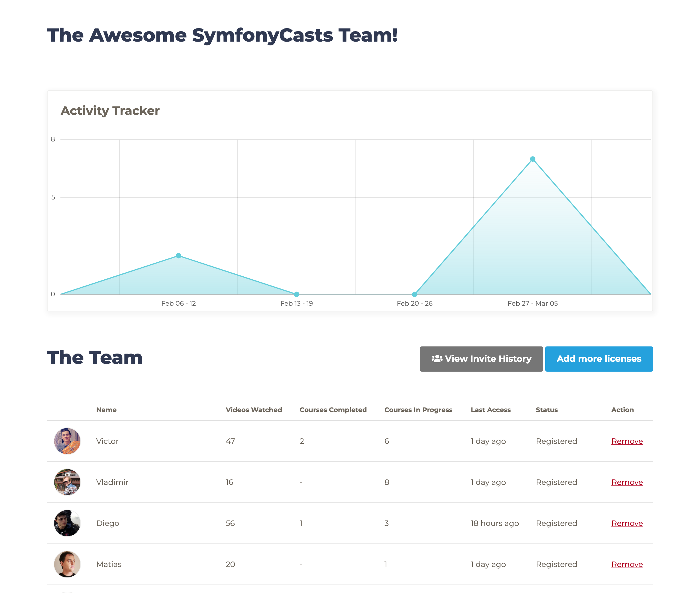Click the Feb 20 - 26 data point

coord(415,294)
